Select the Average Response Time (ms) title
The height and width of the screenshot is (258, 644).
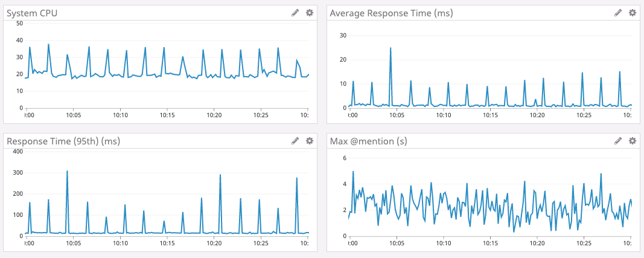coord(391,13)
